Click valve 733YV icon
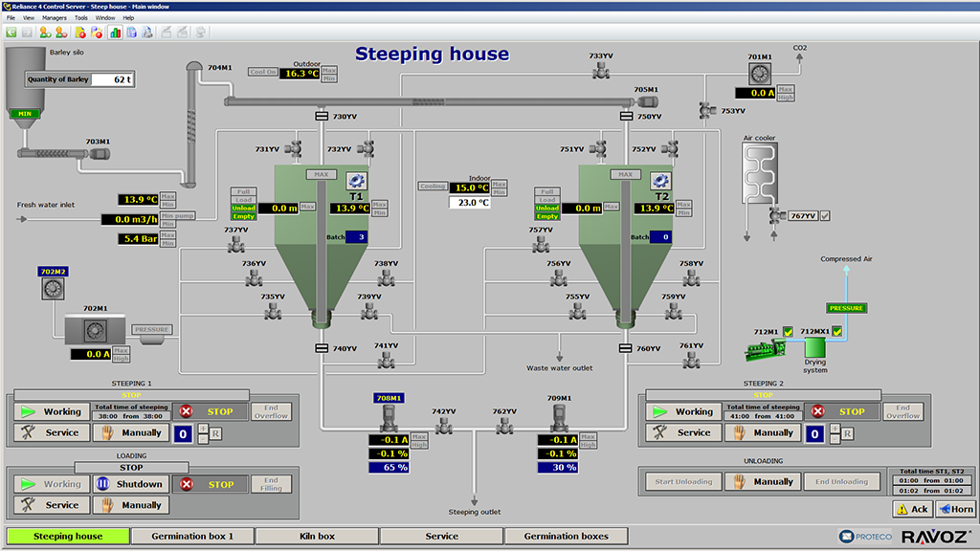The height and width of the screenshot is (551, 980). point(601,71)
